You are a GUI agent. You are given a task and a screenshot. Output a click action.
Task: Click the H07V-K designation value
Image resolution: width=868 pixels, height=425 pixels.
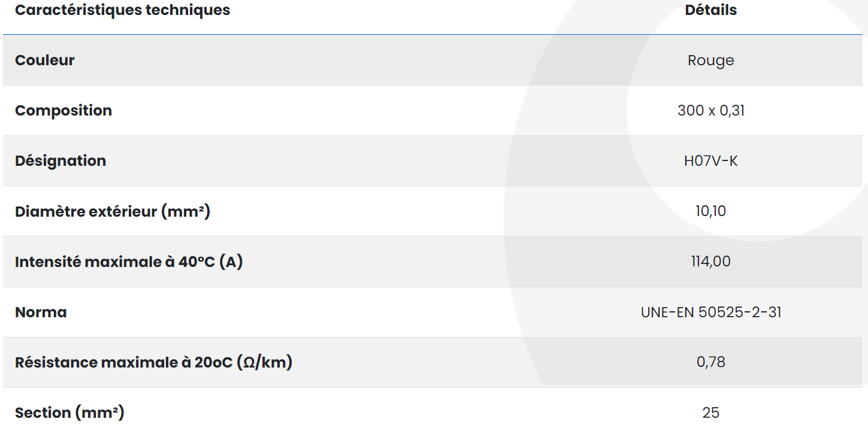tap(710, 161)
